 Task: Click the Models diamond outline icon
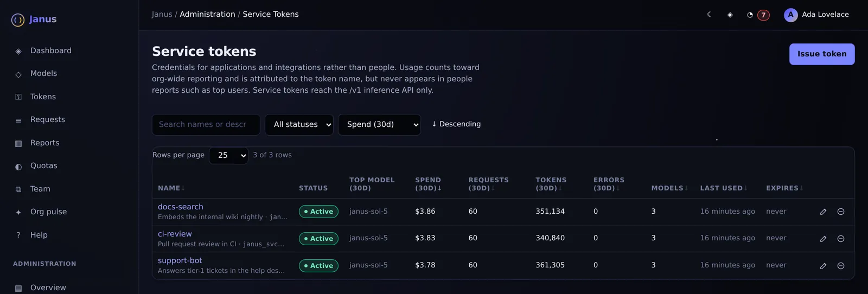18,74
